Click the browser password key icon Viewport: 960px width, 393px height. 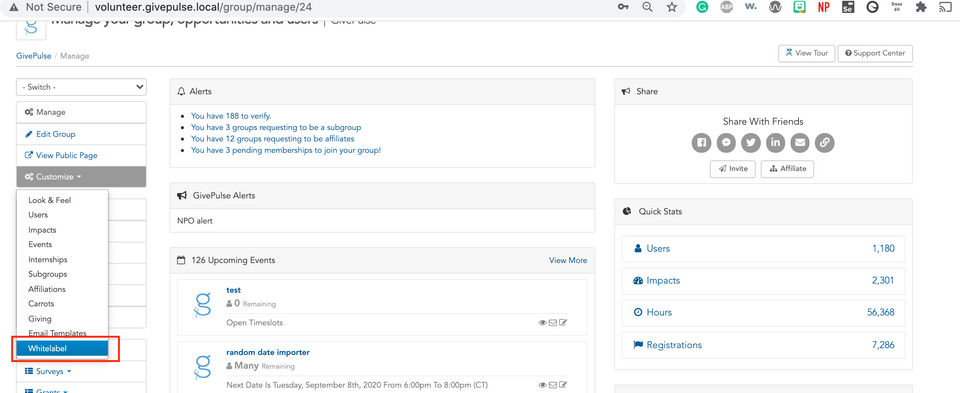[x=623, y=7]
